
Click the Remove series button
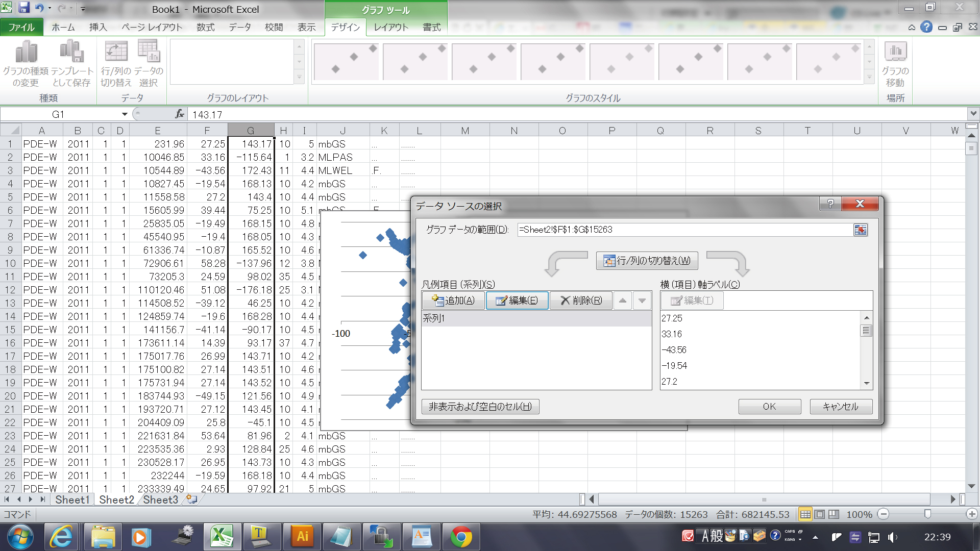[x=581, y=300]
